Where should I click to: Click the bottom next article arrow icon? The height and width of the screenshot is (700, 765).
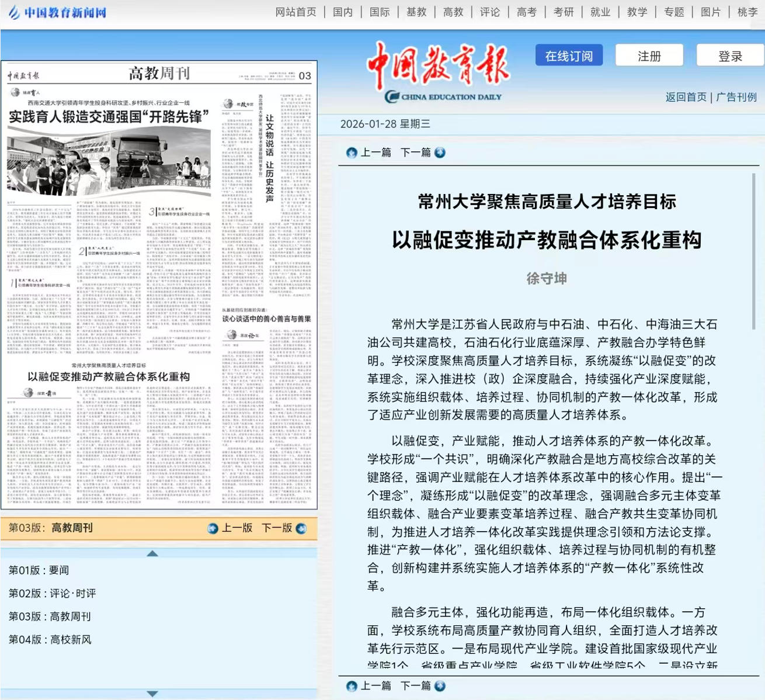pos(440,686)
